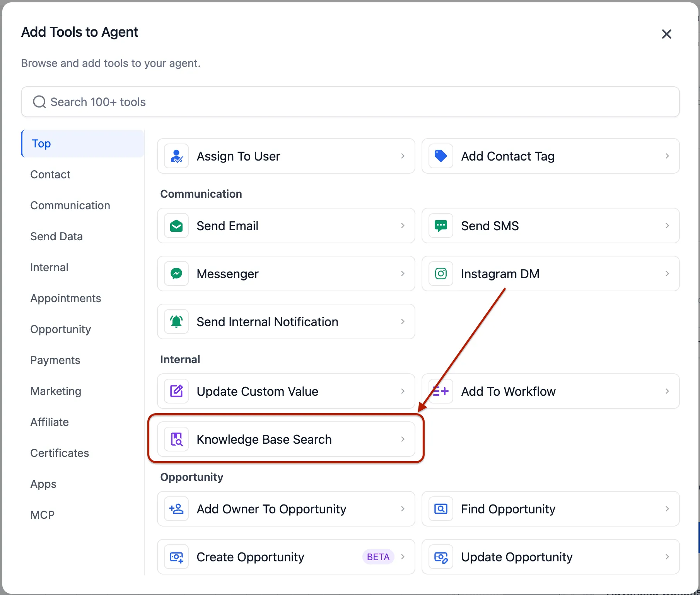Choose the Send SMS tool
Viewport: 700px width, 595px height.
coord(551,226)
